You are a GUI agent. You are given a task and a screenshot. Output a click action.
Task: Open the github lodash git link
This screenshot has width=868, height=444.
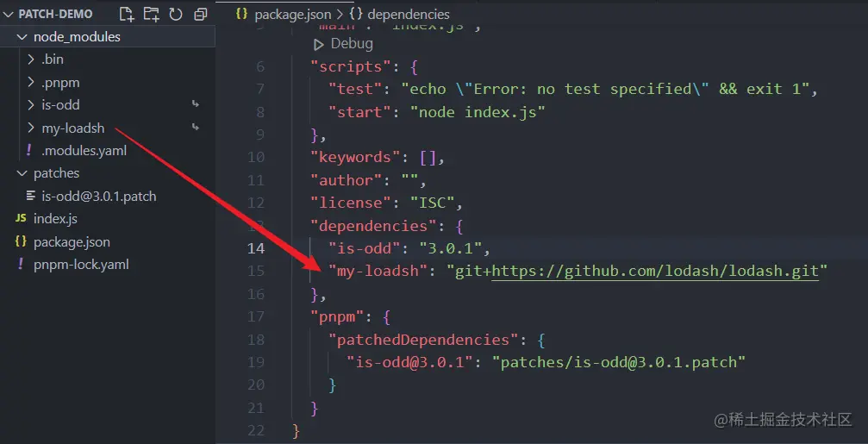[655, 271]
